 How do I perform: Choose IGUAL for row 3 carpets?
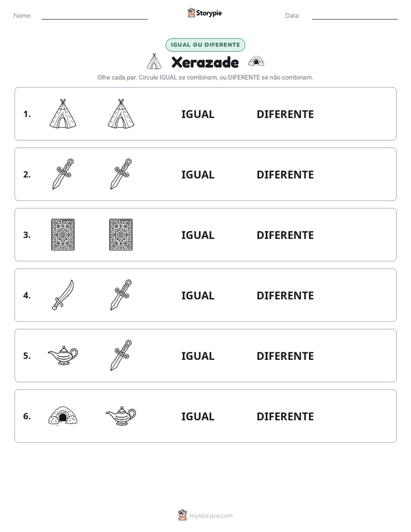[x=197, y=235]
